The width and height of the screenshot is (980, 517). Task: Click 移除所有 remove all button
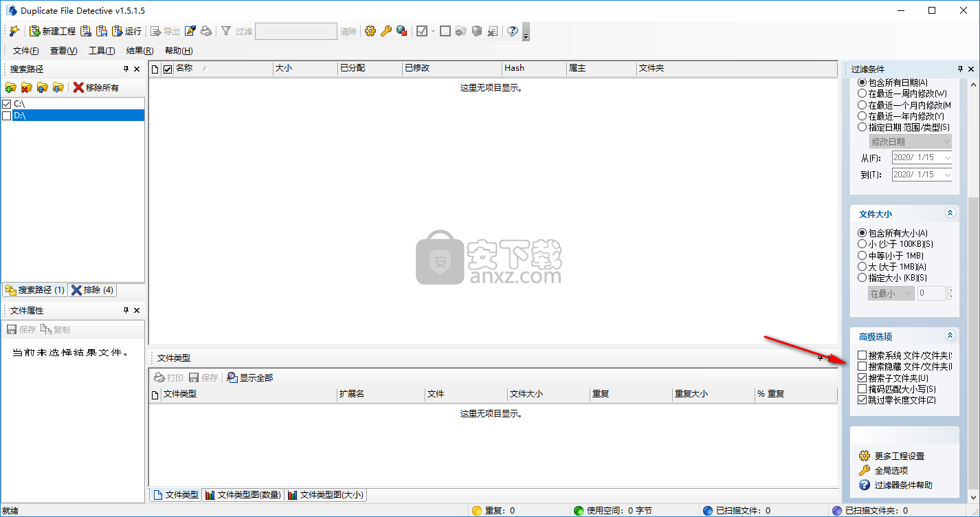(96, 87)
